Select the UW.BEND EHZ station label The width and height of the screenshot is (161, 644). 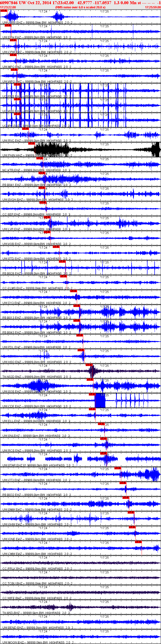13,628
